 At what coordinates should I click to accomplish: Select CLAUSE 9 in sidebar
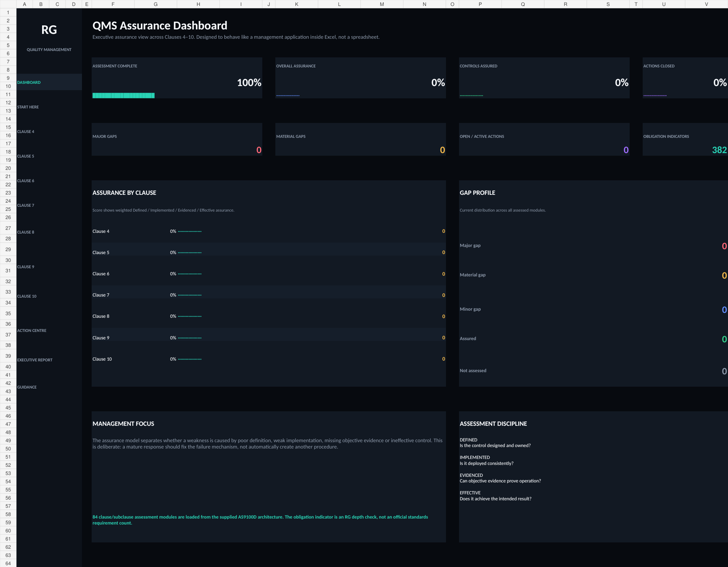click(26, 267)
